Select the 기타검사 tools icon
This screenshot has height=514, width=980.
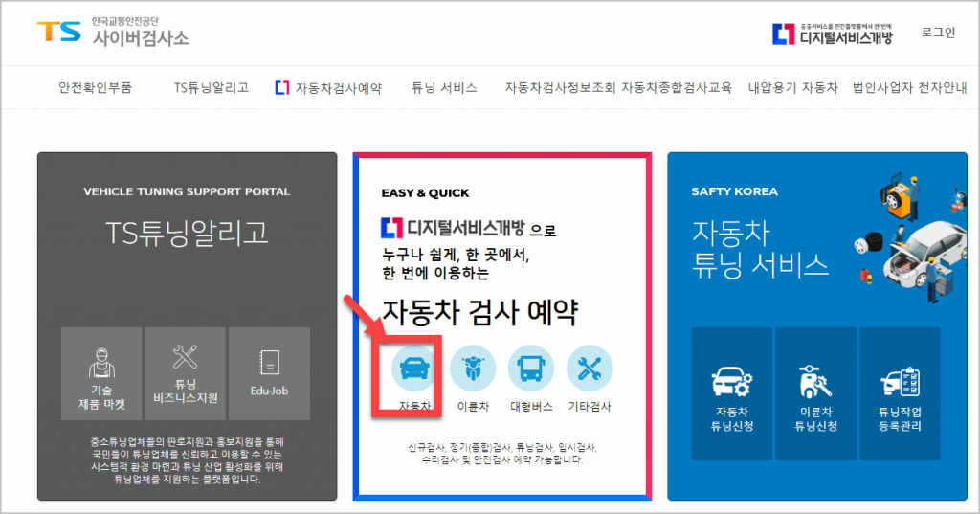(x=590, y=369)
